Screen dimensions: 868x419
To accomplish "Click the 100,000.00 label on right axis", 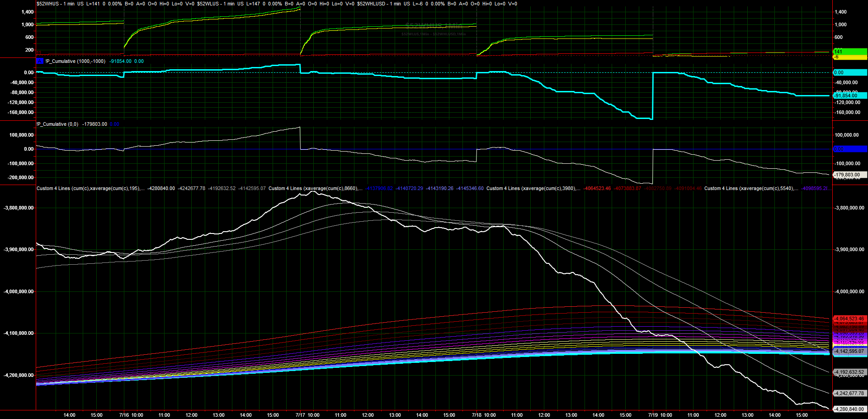I will click(x=847, y=135).
